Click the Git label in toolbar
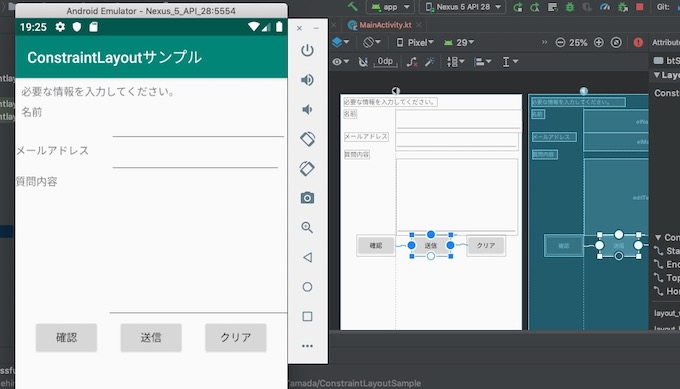 point(664,7)
